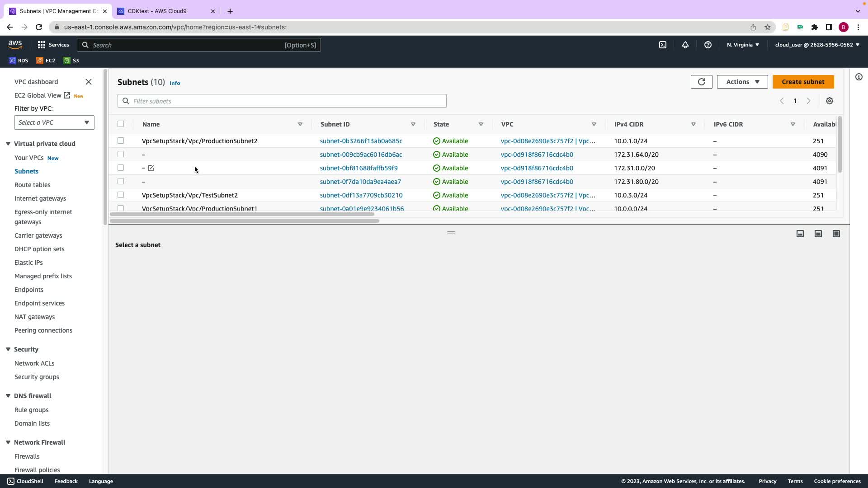
Task: Click the help question mark icon
Action: tap(708, 45)
